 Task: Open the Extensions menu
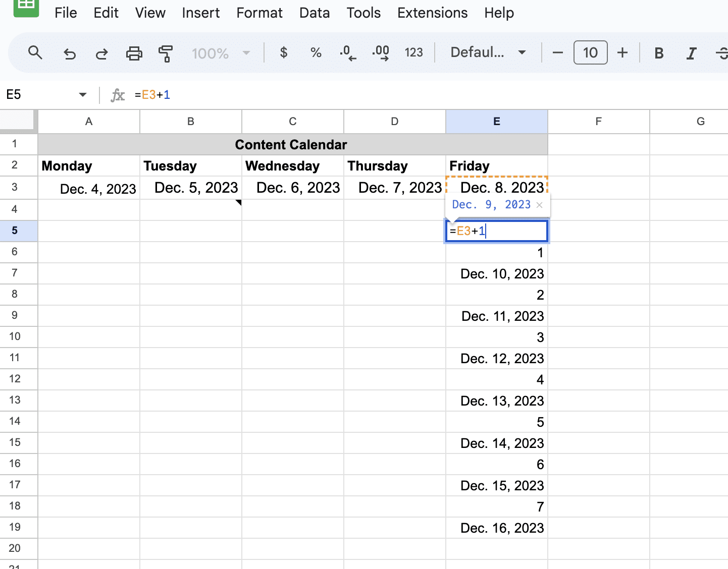tap(432, 13)
